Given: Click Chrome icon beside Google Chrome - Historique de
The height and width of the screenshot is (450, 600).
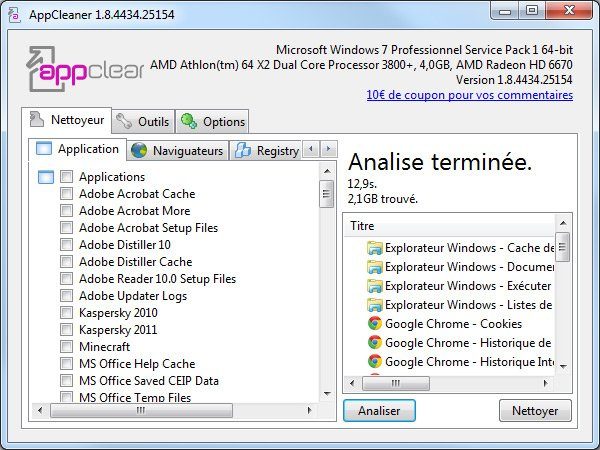Looking at the screenshot, I should (x=375, y=342).
